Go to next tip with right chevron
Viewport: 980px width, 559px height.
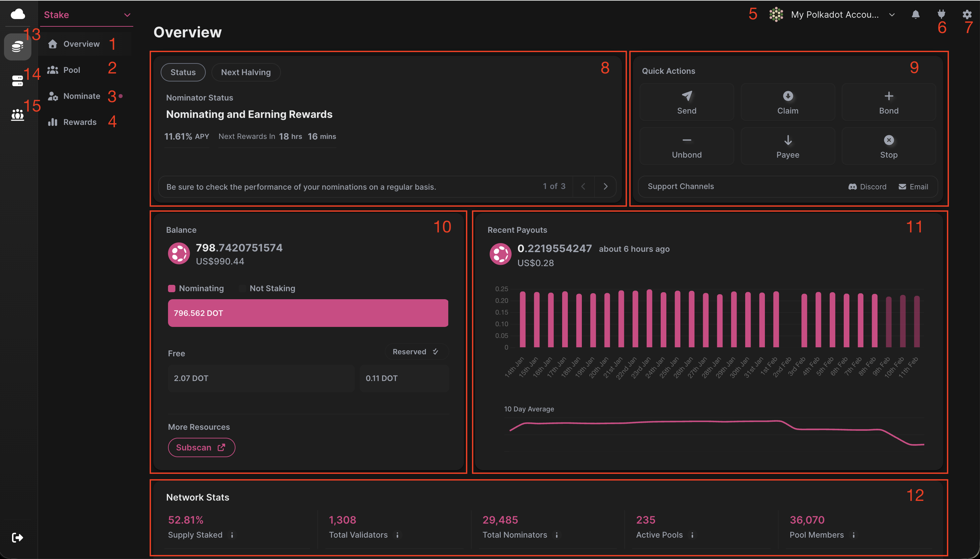[x=605, y=187]
